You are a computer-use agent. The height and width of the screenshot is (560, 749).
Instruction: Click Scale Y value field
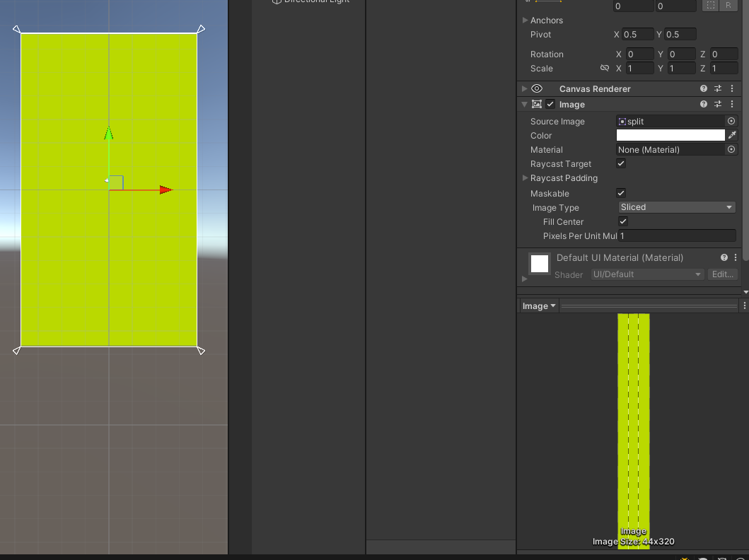682,69
